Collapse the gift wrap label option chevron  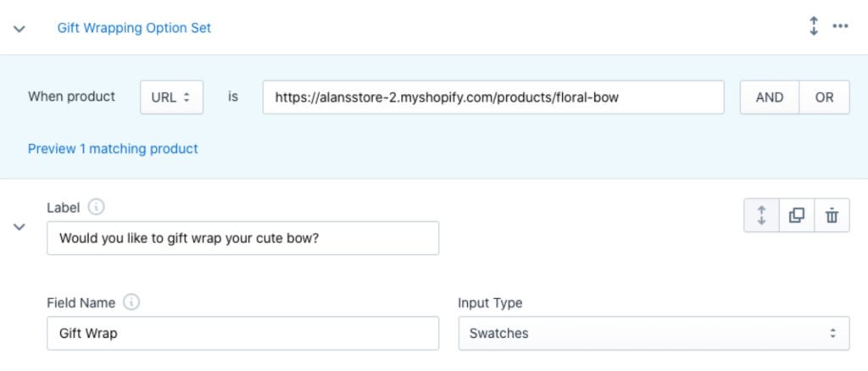click(19, 227)
